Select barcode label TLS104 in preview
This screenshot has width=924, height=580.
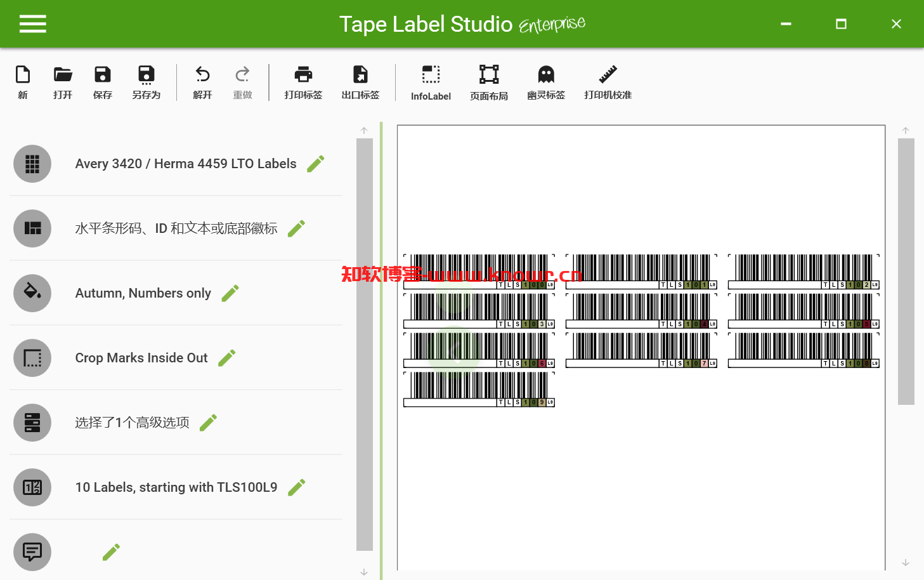pyautogui.click(x=641, y=311)
